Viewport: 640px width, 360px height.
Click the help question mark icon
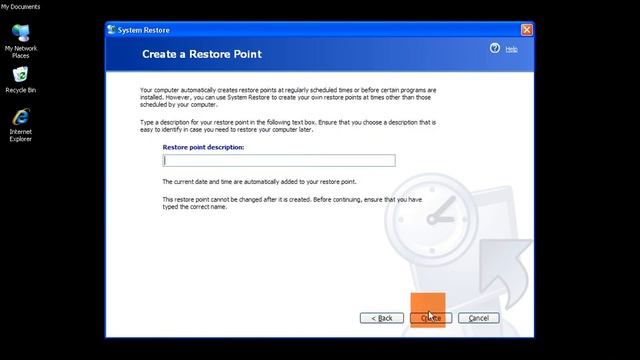(495, 49)
